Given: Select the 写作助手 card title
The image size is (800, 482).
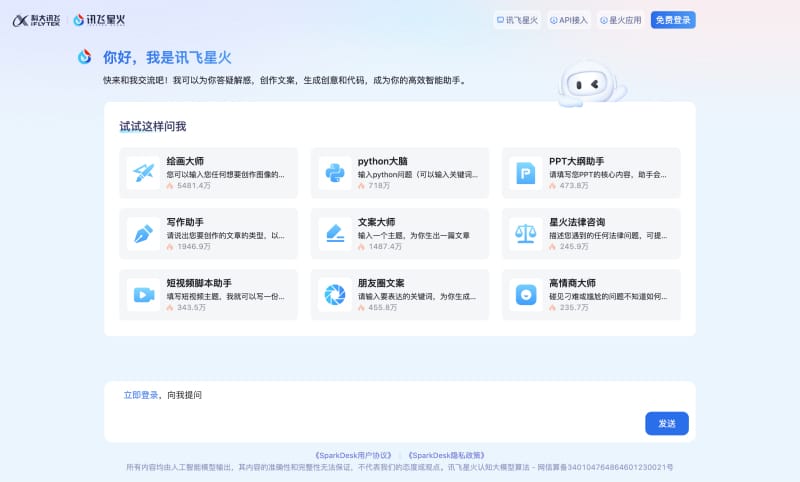Looking at the screenshot, I should click(185, 222).
